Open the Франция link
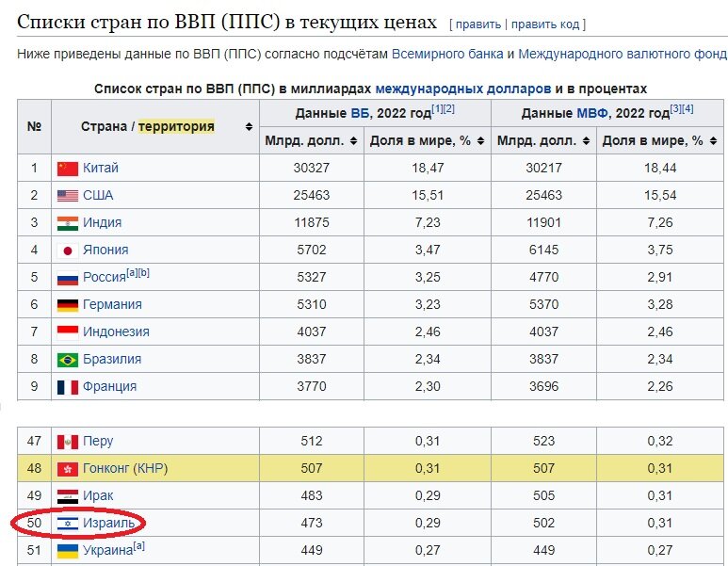This screenshot has width=728, height=566. pyautogui.click(x=109, y=386)
